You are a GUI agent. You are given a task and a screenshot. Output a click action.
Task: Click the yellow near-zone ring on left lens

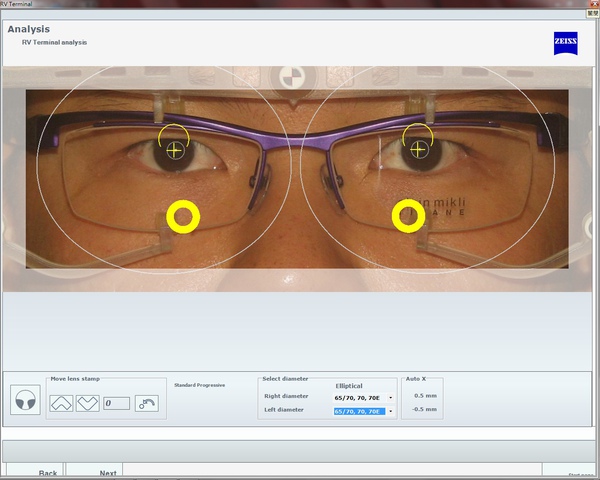click(x=409, y=216)
